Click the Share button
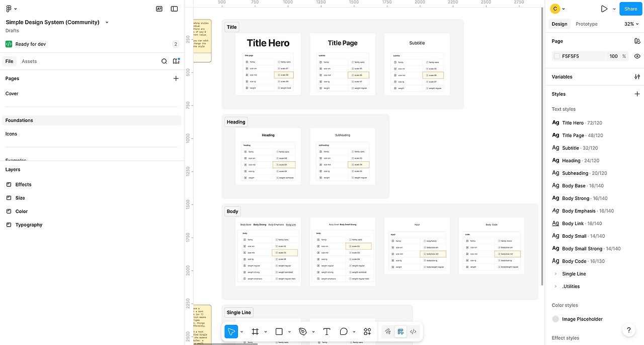The height and width of the screenshot is (345, 644). (x=630, y=9)
